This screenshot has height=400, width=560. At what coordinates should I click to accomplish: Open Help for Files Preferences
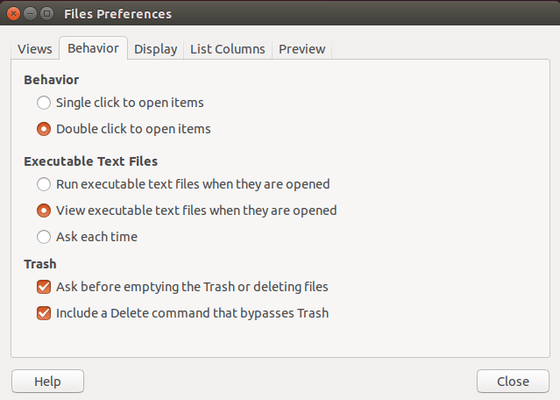click(x=48, y=381)
